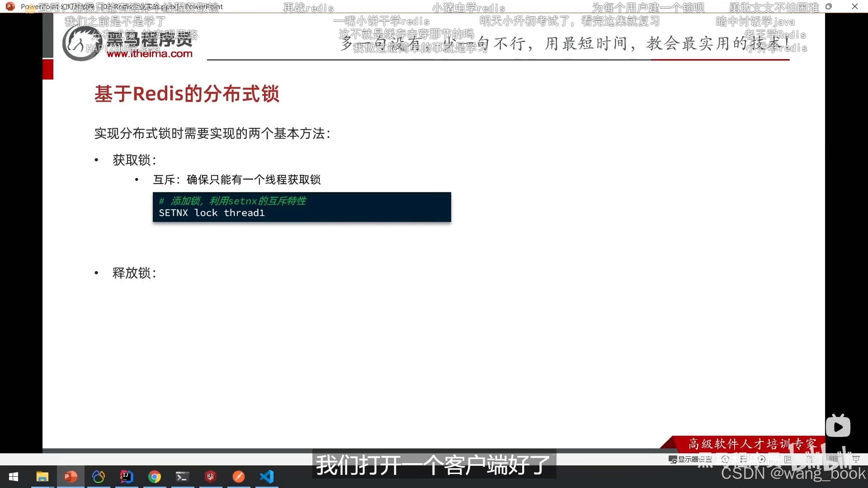
Task: Go to previous slide arrow button
Action: tap(725, 459)
